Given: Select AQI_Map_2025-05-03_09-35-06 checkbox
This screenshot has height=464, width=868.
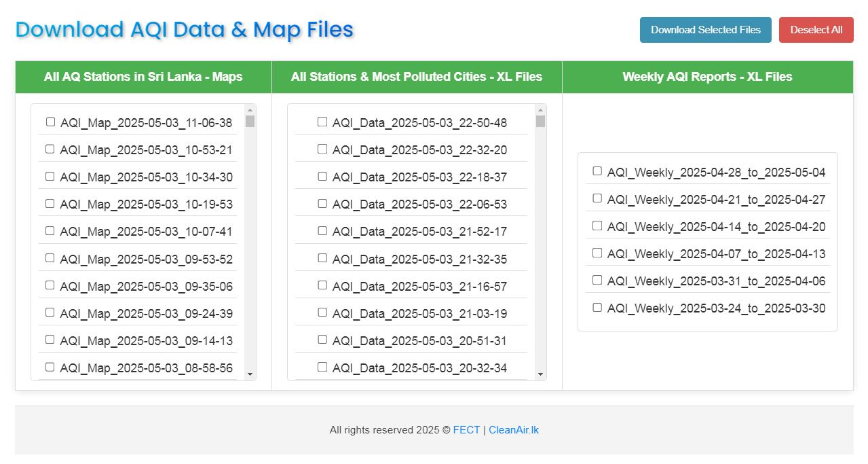Looking at the screenshot, I should click(50, 285).
